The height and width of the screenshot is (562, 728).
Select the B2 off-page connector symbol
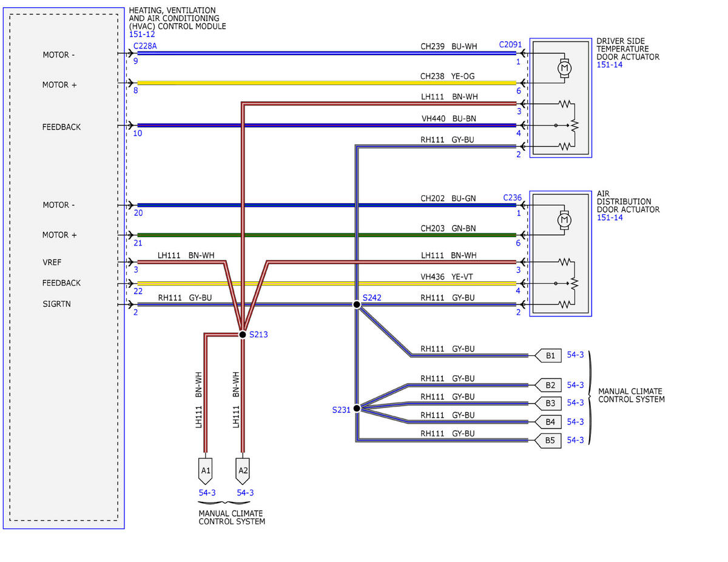549,385
